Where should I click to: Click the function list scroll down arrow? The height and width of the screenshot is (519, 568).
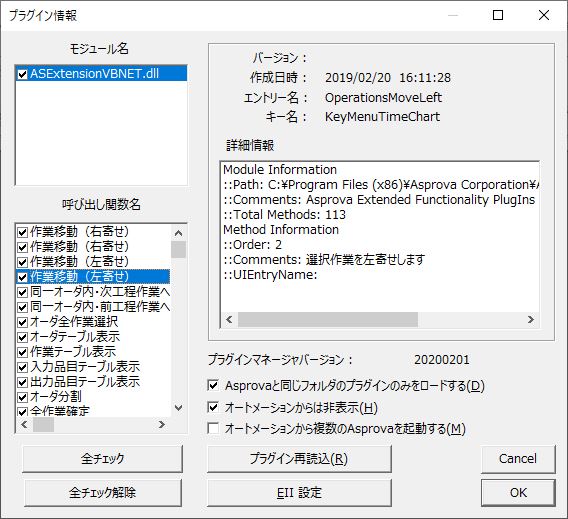coord(178,408)
